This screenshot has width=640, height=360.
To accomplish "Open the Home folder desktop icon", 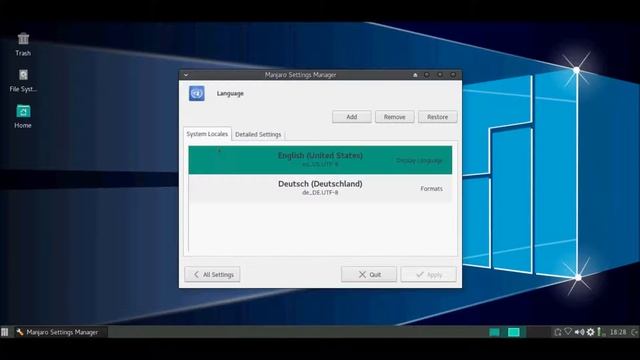I will click(x=23, y=111).
